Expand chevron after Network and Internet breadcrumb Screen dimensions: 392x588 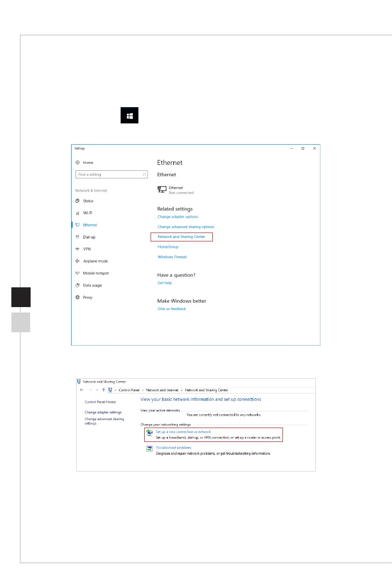(x=182, y=391)
